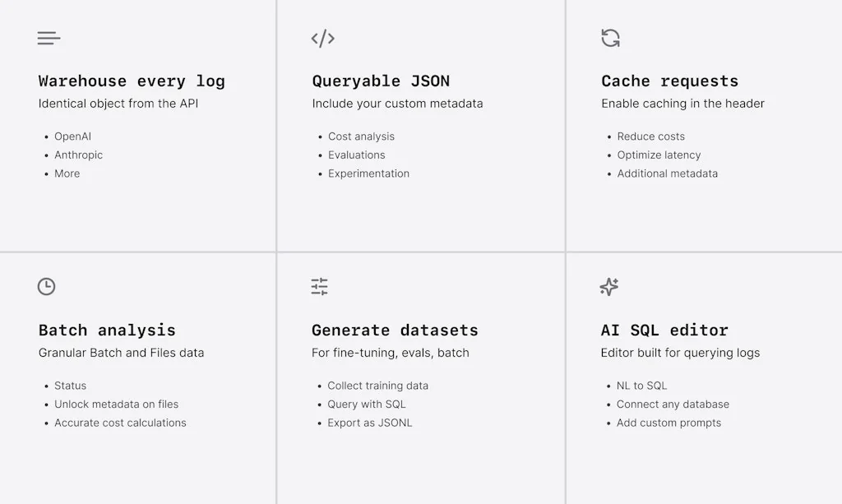This screenshot has width=842, height=504.
Task: Click the text-lines icon above Warehouse every log
Action: coord(49,39)
